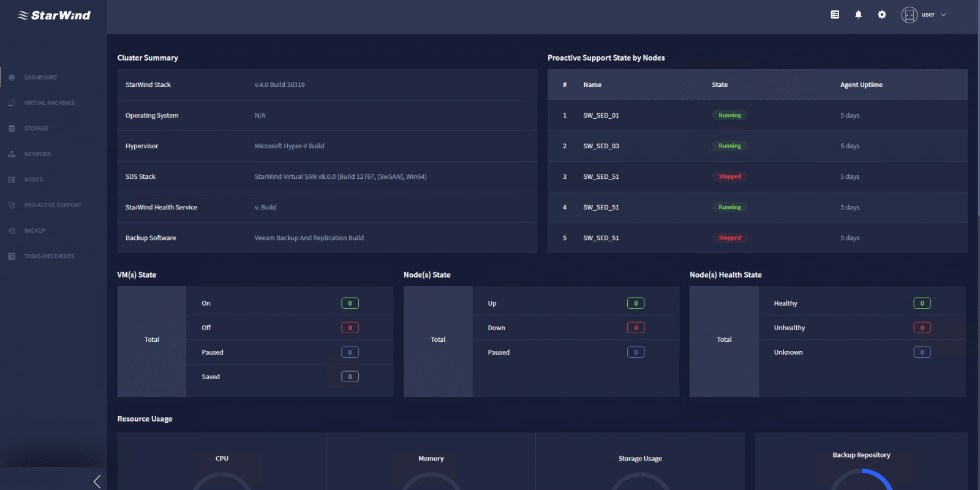Click VM(s) State Paused count badge

tap(350, 352)
